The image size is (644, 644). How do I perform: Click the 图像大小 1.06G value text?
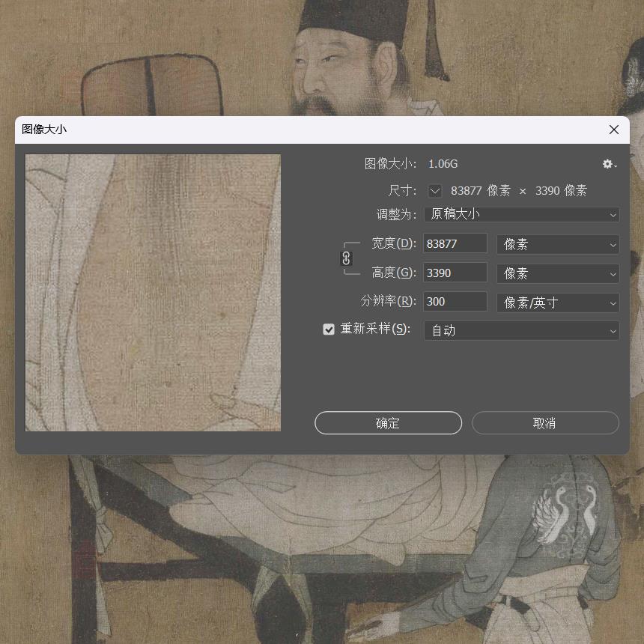[443, 164]
